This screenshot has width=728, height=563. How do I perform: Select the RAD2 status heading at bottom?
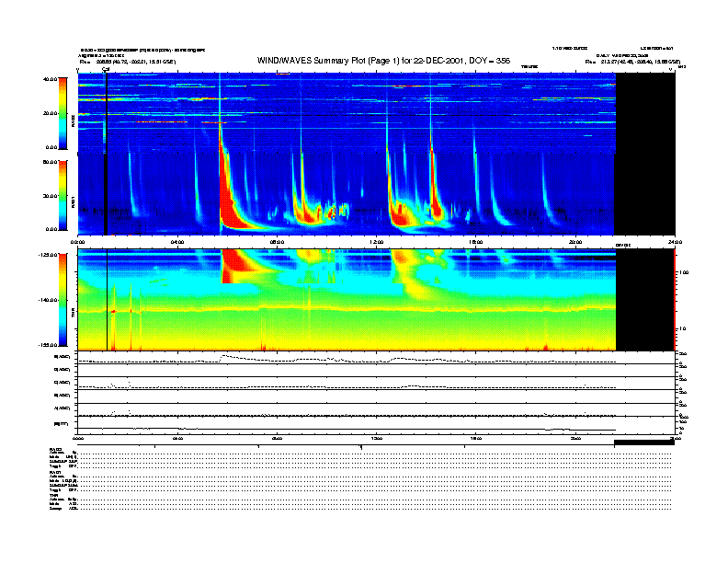(55, 449)
